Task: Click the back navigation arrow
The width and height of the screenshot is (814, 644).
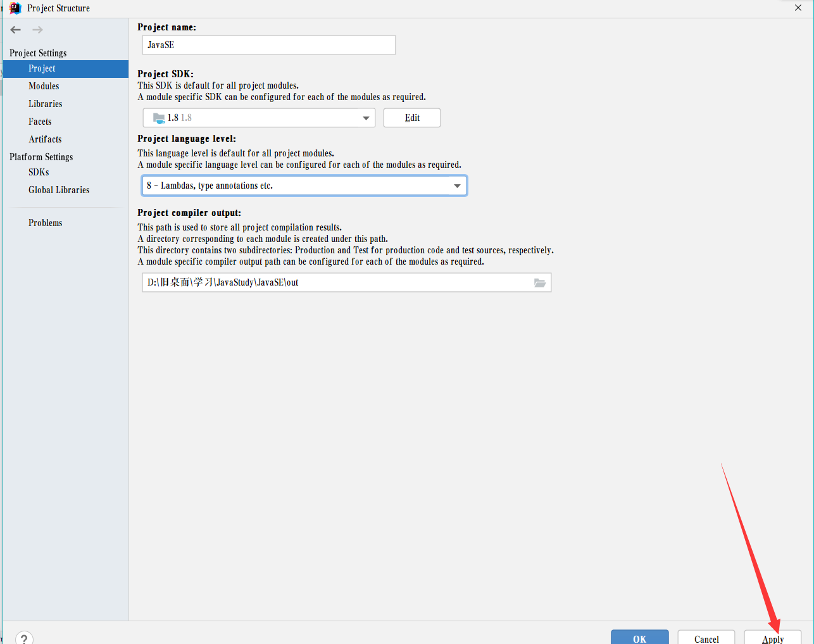Action: (16, 30)
